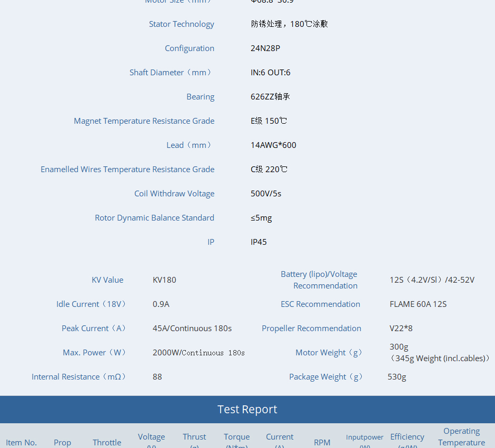495x448 pixels.
Task: Select the "530g" package weight value
Action: click(x=397, y=377)
